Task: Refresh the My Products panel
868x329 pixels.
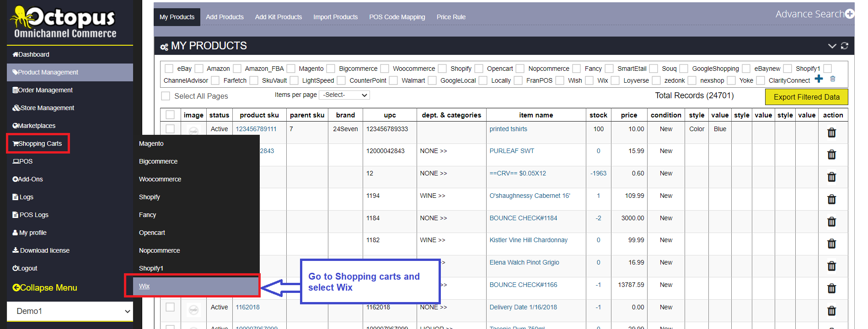Action: point(845,46)
